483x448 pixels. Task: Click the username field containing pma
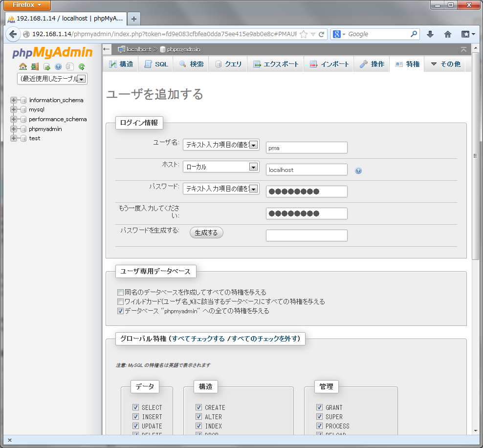point(307,148)
